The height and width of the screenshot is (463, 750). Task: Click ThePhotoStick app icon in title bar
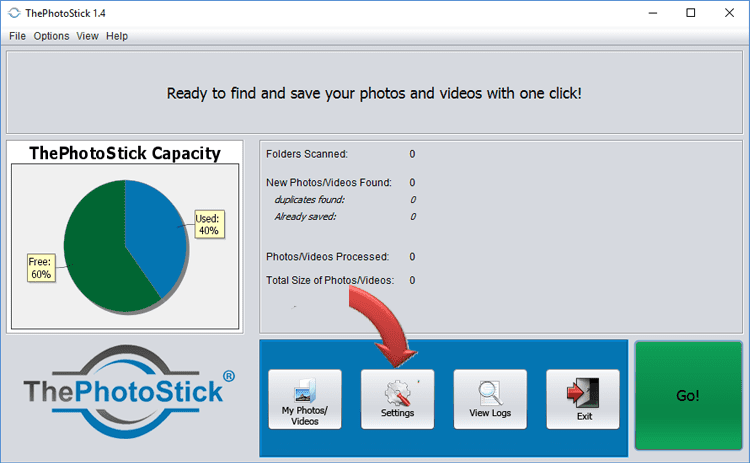tap(14, 13)
